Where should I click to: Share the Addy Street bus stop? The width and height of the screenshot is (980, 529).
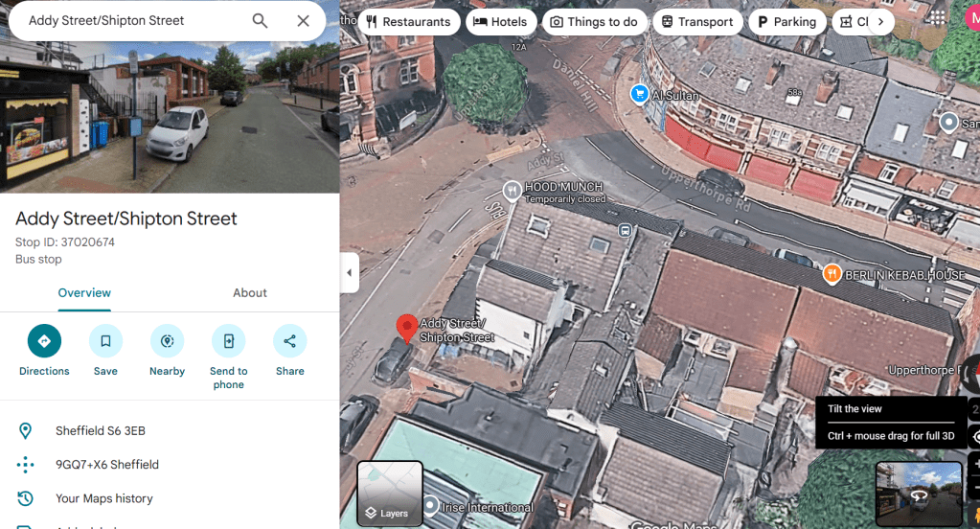pos(289,341)
